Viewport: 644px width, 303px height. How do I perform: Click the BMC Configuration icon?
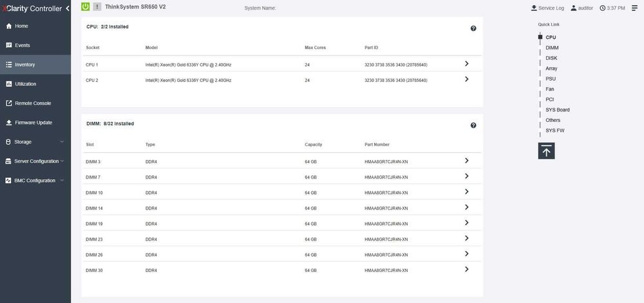8,181
